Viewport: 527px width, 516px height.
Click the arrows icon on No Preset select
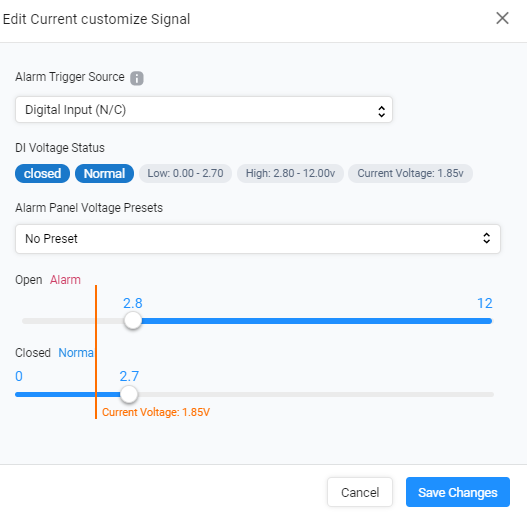click(x=486, y=238)
